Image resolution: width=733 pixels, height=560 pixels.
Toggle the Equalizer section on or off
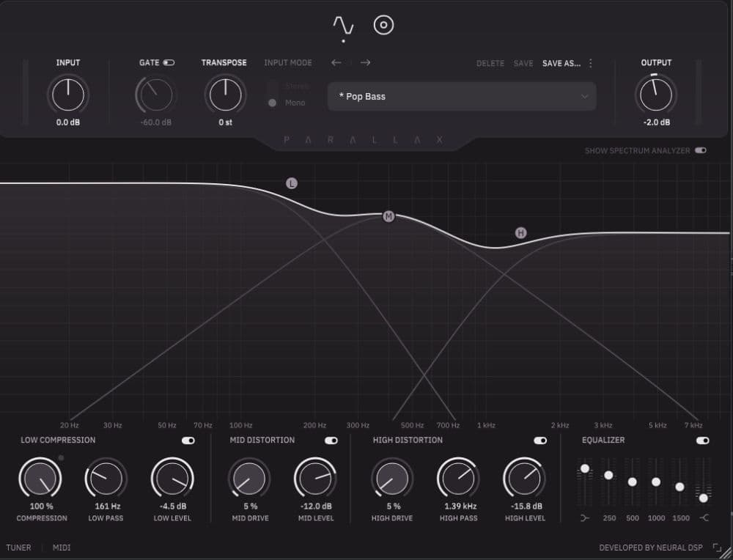pos(701,440)
